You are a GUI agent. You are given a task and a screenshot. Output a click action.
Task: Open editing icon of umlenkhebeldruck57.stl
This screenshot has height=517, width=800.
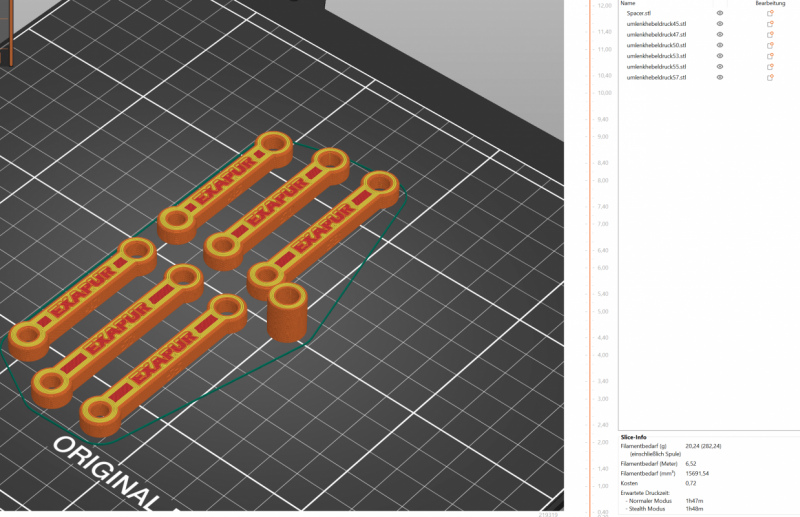click(x=770, y=78)
